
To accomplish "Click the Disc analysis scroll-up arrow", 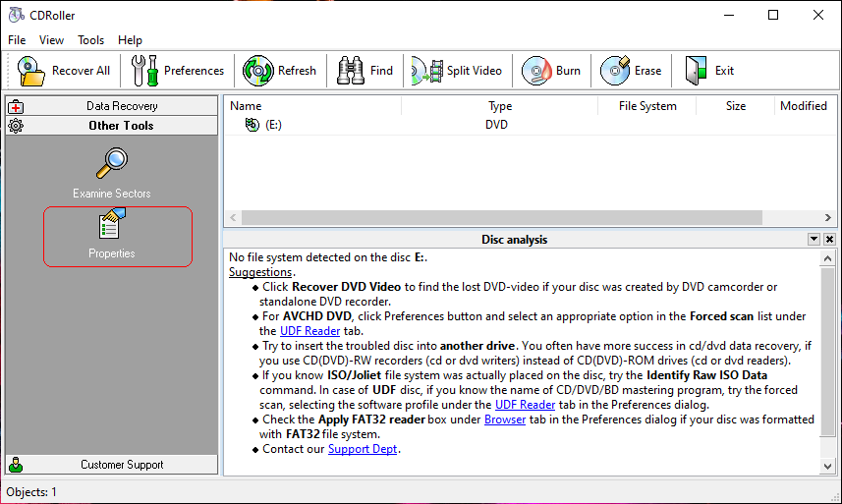I will click(827, 258).
